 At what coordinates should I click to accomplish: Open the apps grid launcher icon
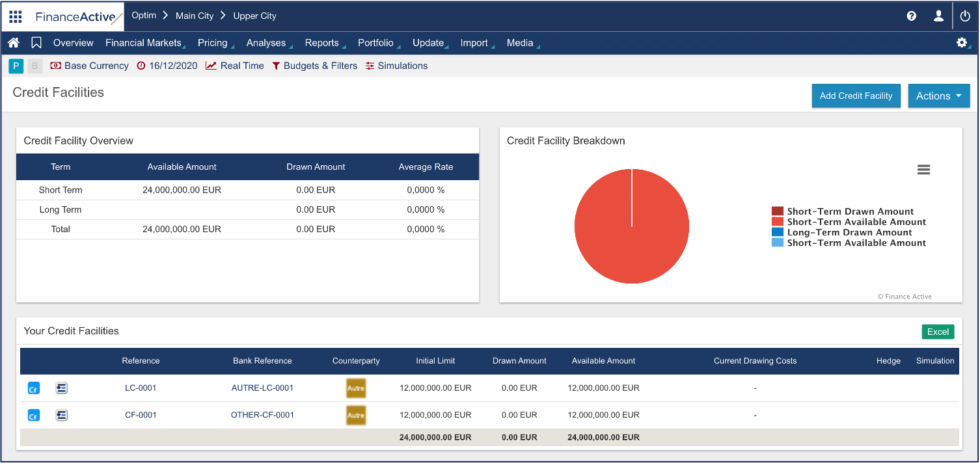click(x=16, y=16)
